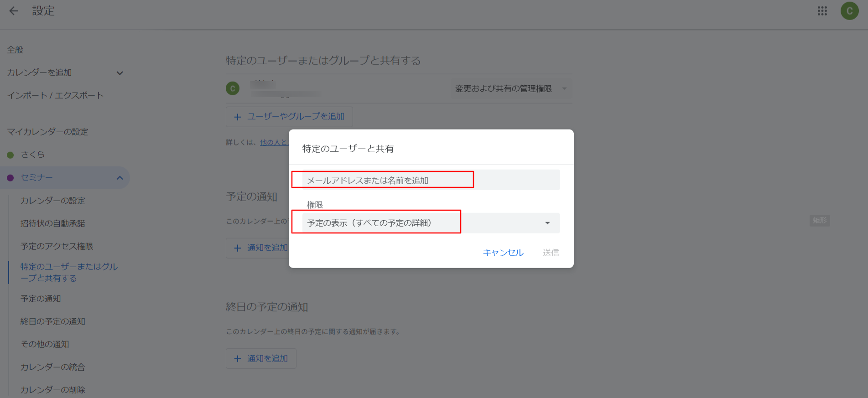Expand the カレンダーを追加 chevron
The width and height of the screenshot is (868, 398).
(120, 73)
